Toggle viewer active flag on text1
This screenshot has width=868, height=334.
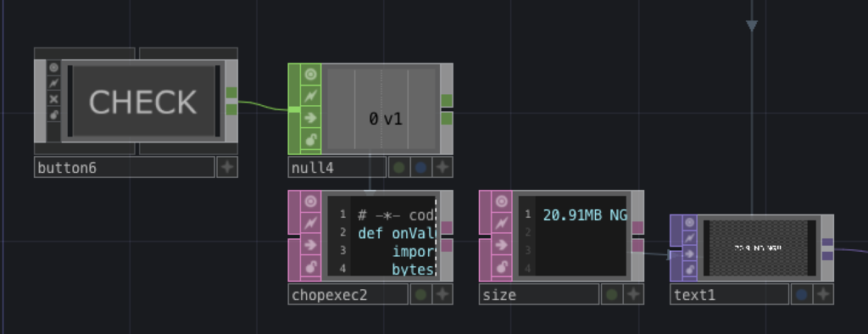point(690,223)
